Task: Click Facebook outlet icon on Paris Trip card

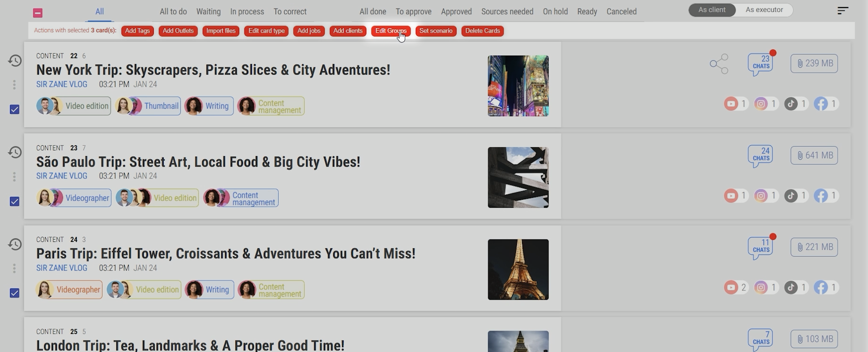Action: (821, 287)
